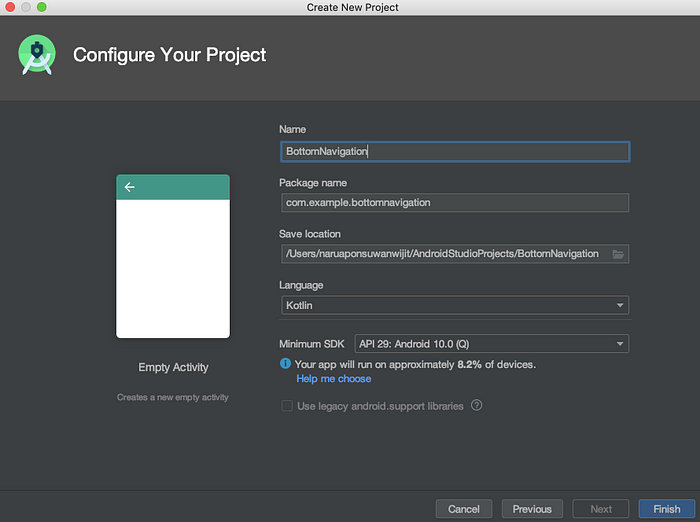
Task: Focus the Name field containing BottomNavigation
Action: pos(455,152)
